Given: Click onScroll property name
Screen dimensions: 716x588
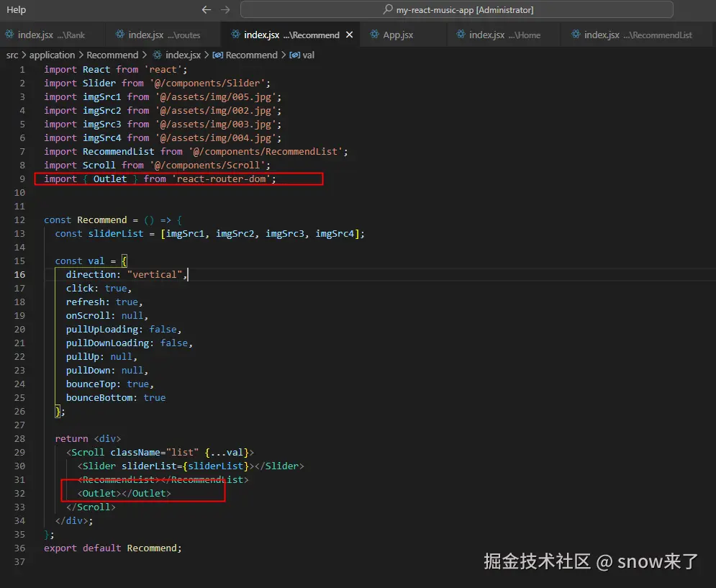Looking at the screenshot, I should [x=88, y=316].
